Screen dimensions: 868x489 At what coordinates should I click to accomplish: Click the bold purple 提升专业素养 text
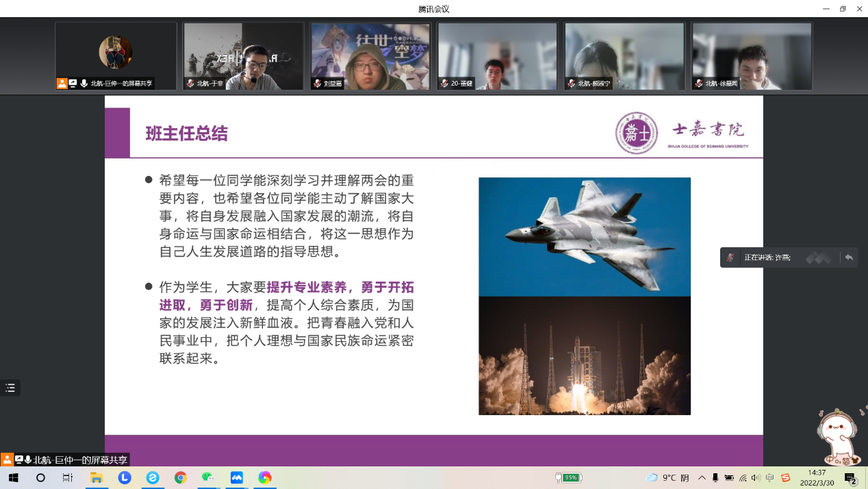coord(309,287)
